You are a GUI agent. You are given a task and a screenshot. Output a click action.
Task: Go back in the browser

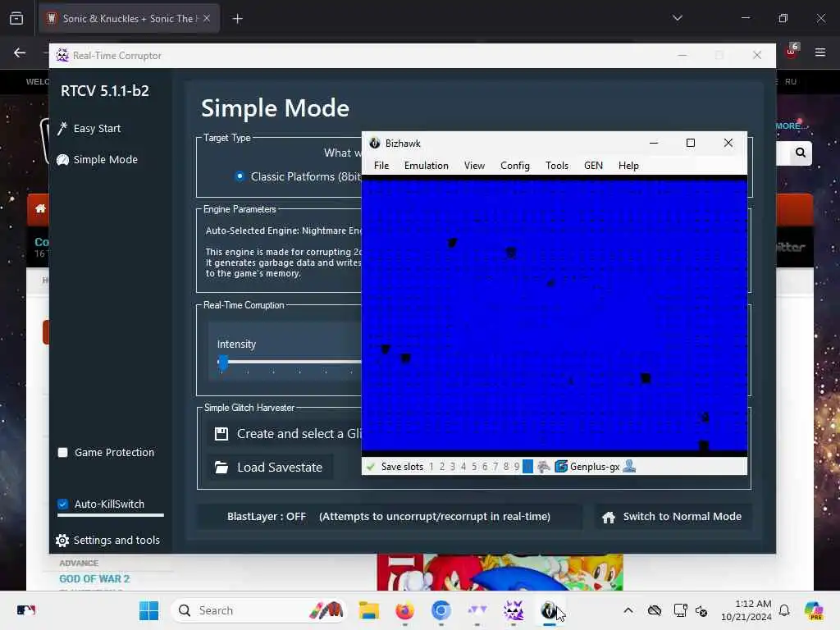coord(20,52)
